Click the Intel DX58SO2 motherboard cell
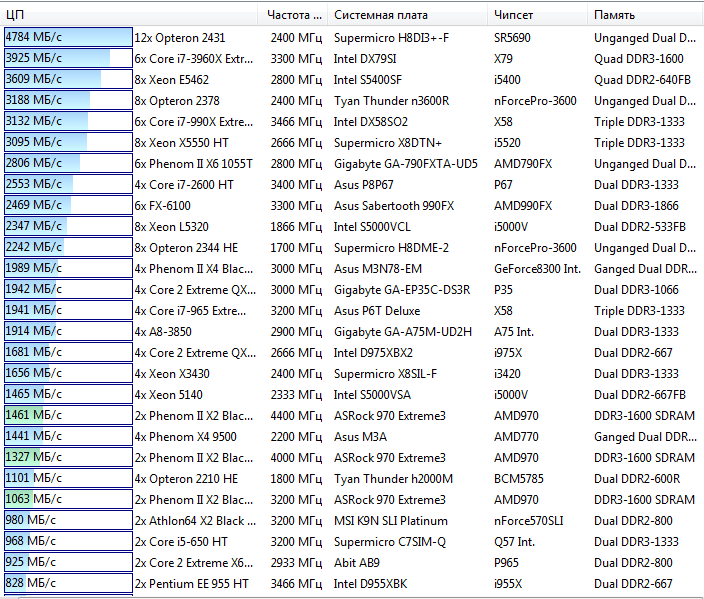This screenshot has width=704, height=599. pyautogui.click(x=370, y=122)
